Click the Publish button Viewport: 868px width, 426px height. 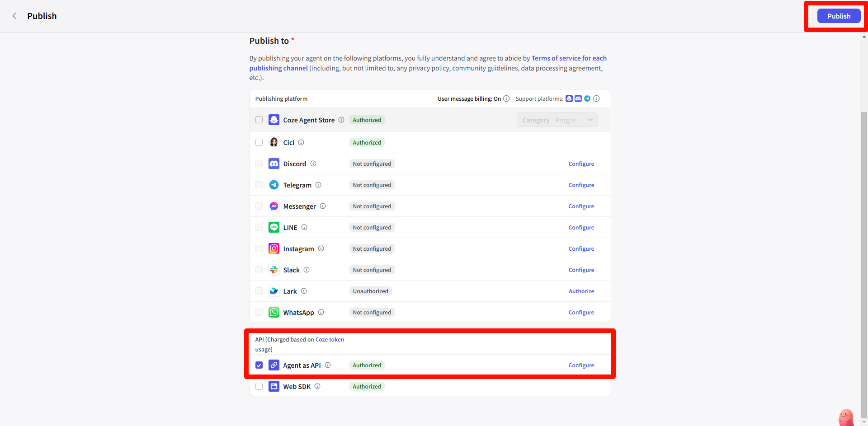[839, 16]
